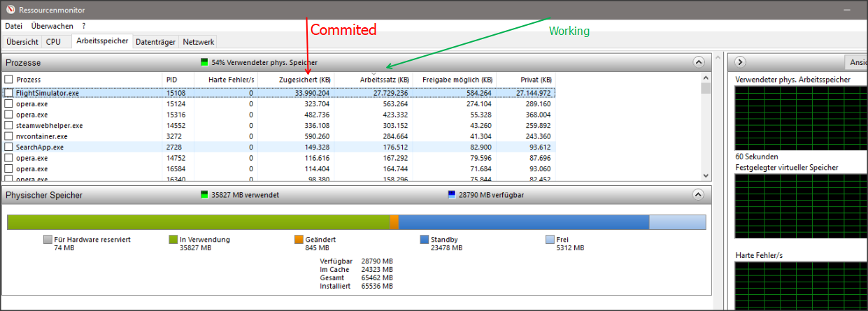The image size is (868, 311).
Task: Open the Datei menu
Action: [13, 26]
